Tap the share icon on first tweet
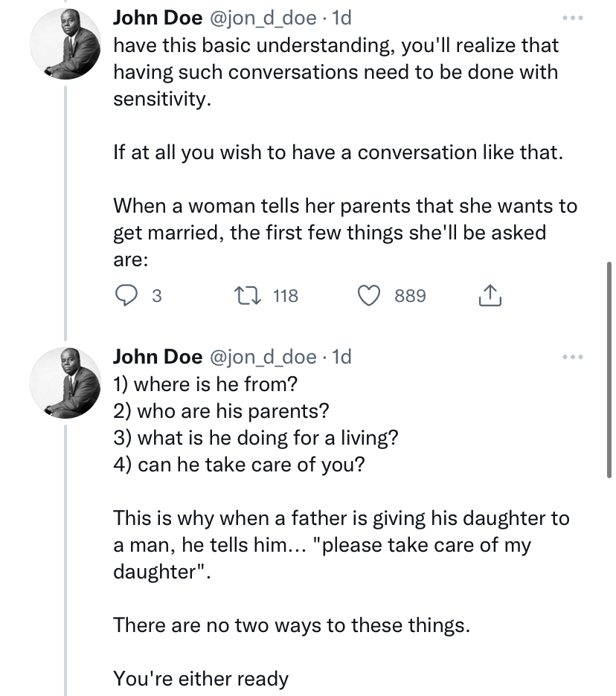 point(489,296)
